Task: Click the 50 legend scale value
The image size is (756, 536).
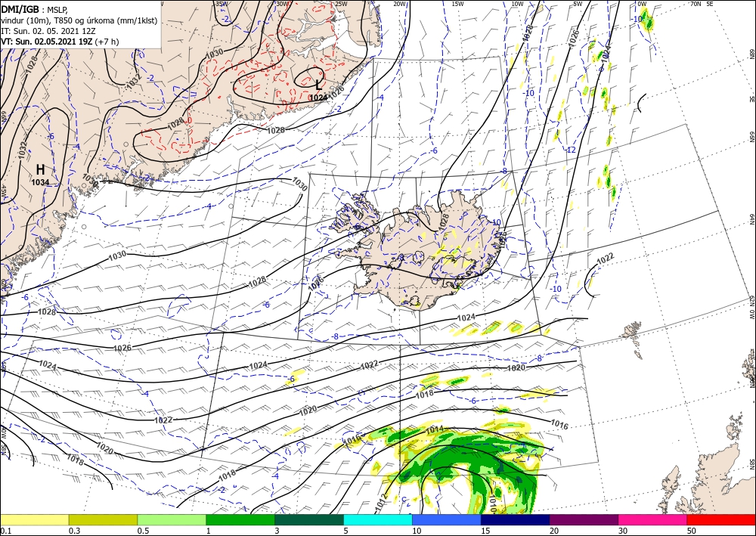Action: coord(692,531)
